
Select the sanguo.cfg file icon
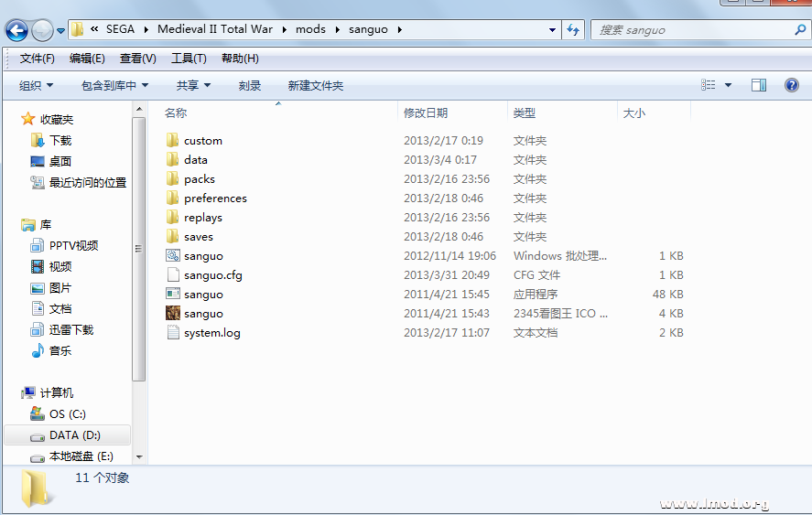coord(173,274)
